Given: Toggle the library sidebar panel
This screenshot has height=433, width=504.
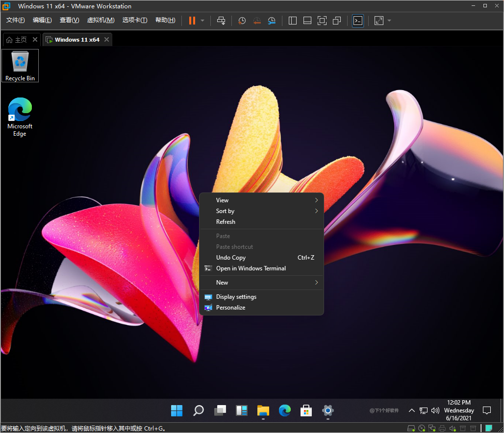Looking at the screenshot, I should (x=292, y=21).
